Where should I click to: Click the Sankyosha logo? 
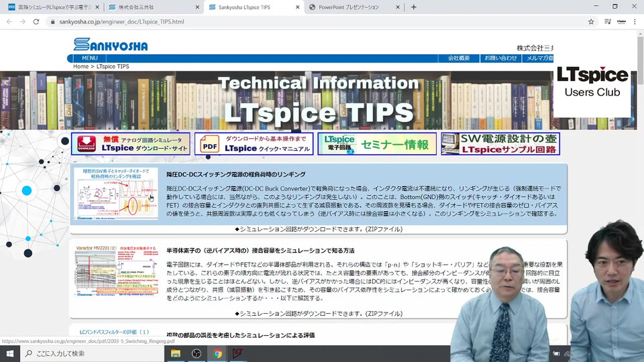pos(111,45)
